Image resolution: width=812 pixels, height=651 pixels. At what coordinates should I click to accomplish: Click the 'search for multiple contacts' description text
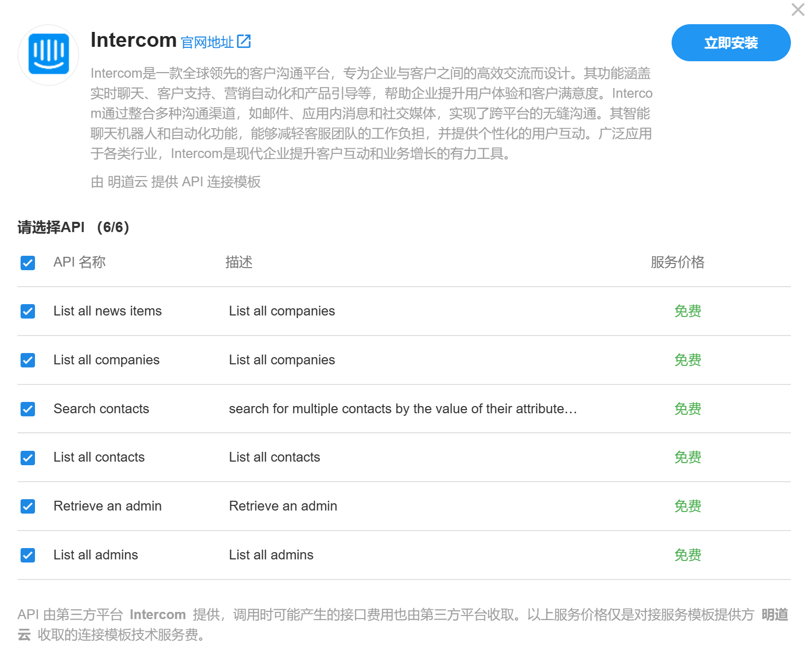(x=403, y=409)
